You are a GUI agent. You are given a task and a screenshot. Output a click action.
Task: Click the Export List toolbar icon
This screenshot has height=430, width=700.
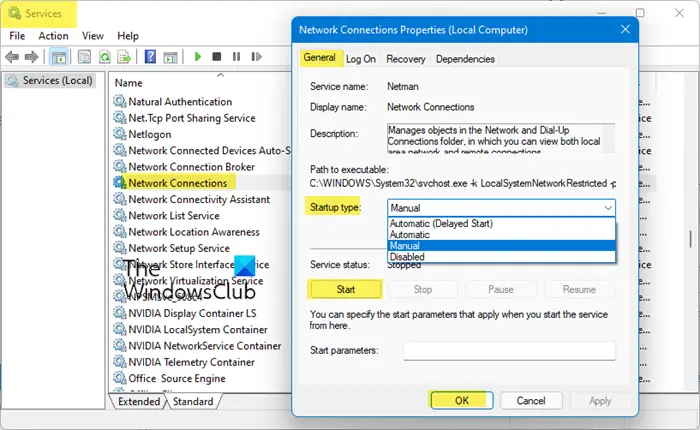[124, 57]
